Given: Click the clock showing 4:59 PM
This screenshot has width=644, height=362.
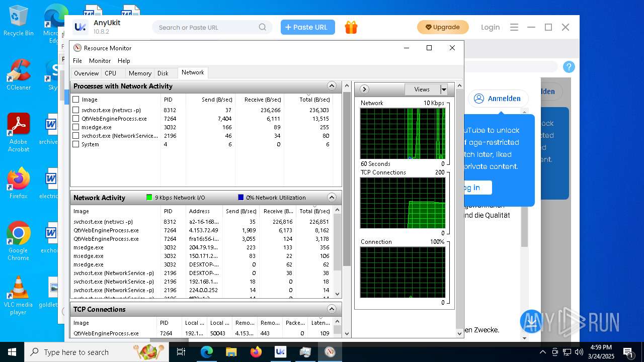Looking at the screenshot, I should click(x=600, y=347).
